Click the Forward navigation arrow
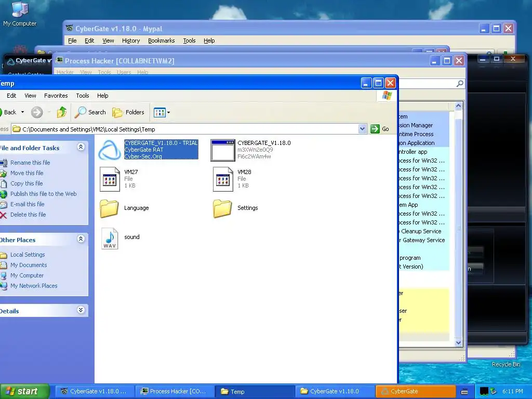The height and width of the screenshot is (399, 532). tap(37, 112)
